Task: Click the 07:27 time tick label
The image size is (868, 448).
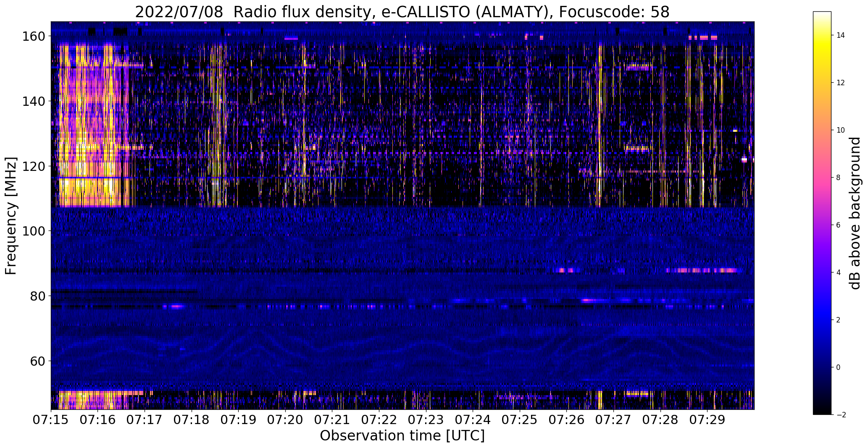Action: click(x=613, y=420)
